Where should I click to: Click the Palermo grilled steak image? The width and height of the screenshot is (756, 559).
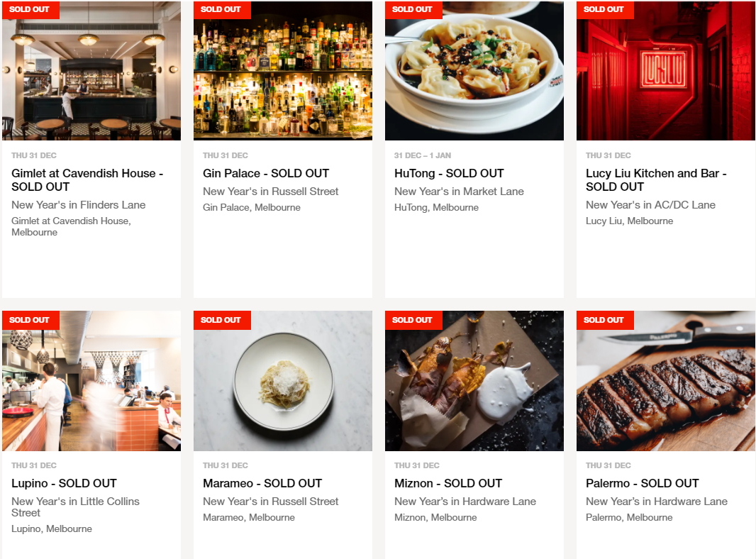pos(666,381)
